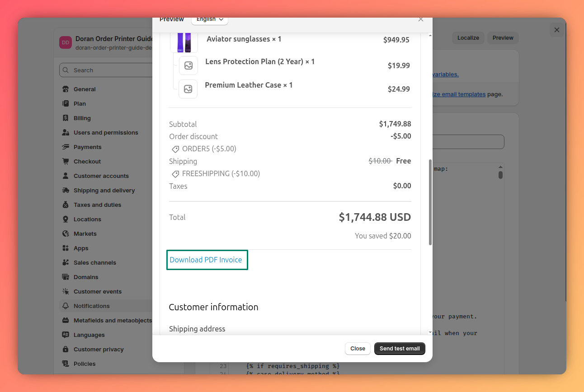This screenshot has width=584, height=392.
Task: Click the ORDER5 discount tag text
Action: (209, 149)
